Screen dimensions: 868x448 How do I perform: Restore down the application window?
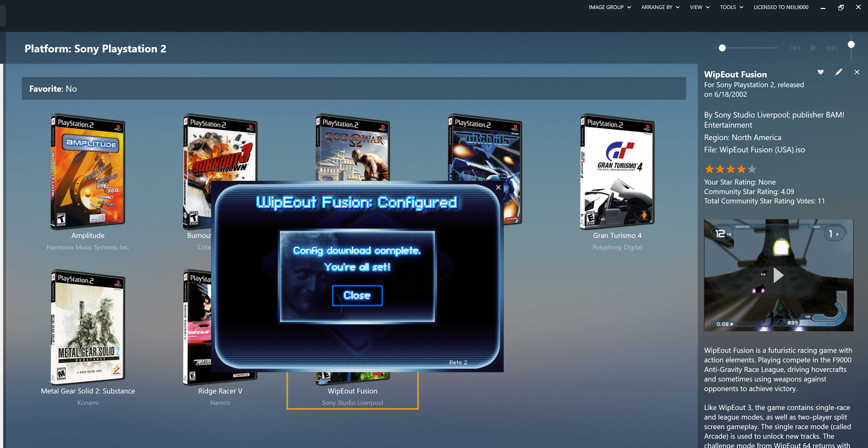click(x=841, y=7)
